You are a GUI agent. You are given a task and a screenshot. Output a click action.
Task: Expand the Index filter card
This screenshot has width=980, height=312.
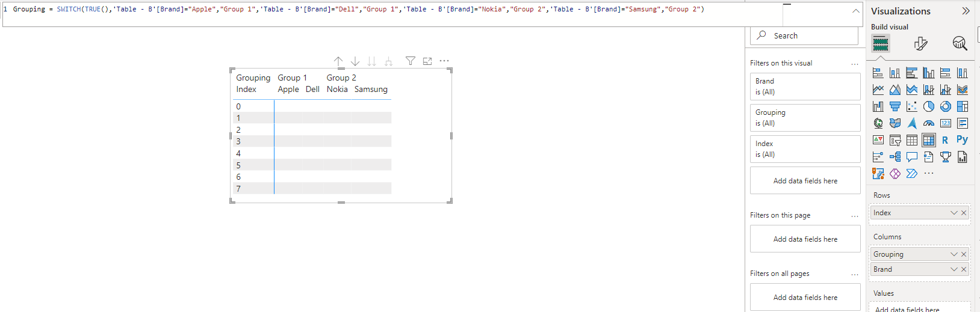coord(805,149)
